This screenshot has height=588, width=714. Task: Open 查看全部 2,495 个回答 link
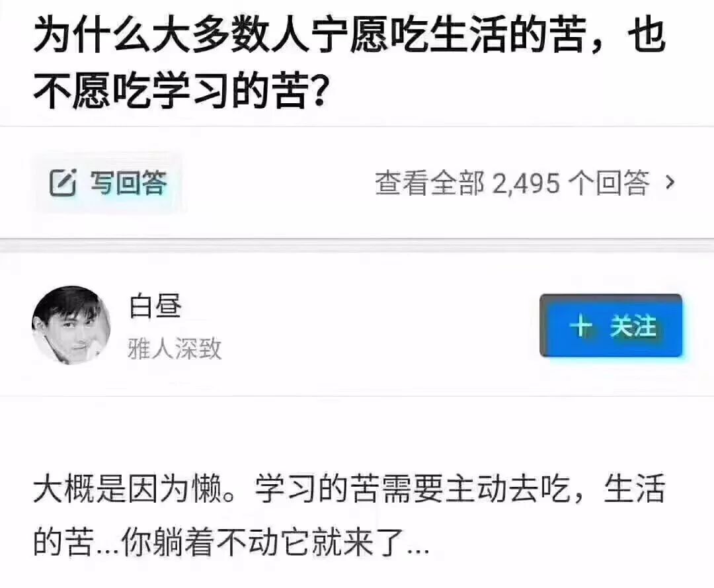pyautogui.click(x=524, y=183)
